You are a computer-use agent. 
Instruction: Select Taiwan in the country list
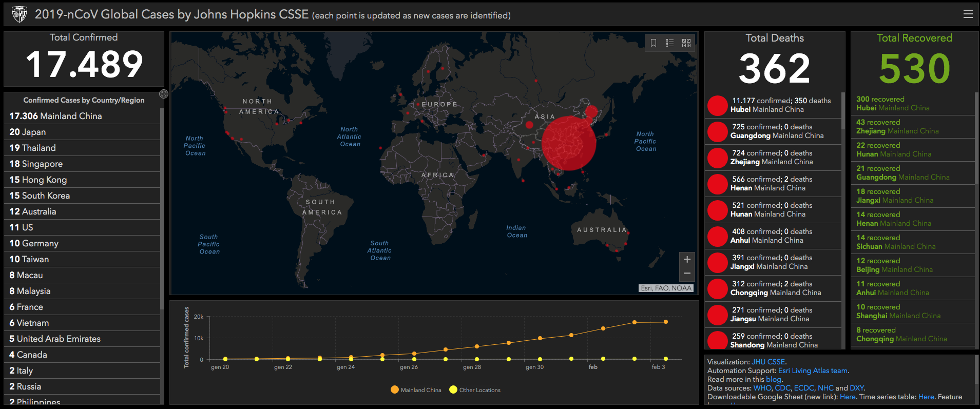pos(82,259)
